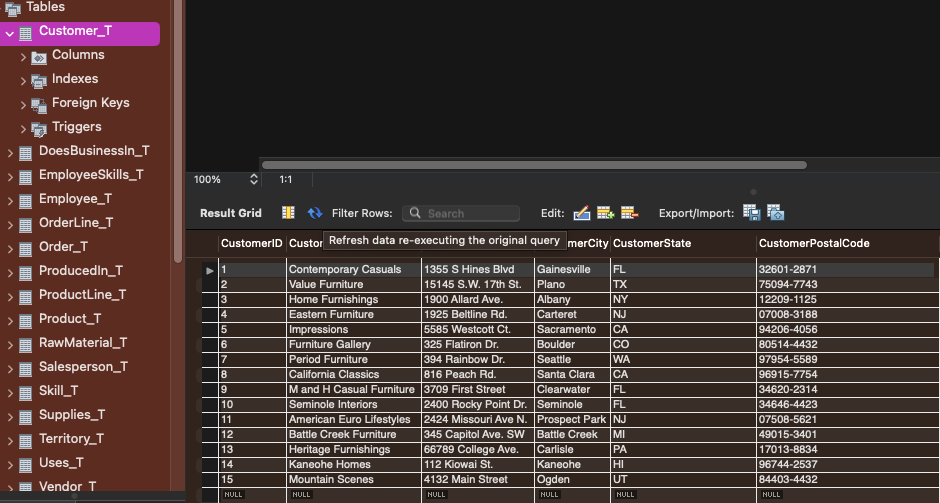The height and width of the screenshot is (503, 940).
Task: Export recordset to external file
Action: 751,212
